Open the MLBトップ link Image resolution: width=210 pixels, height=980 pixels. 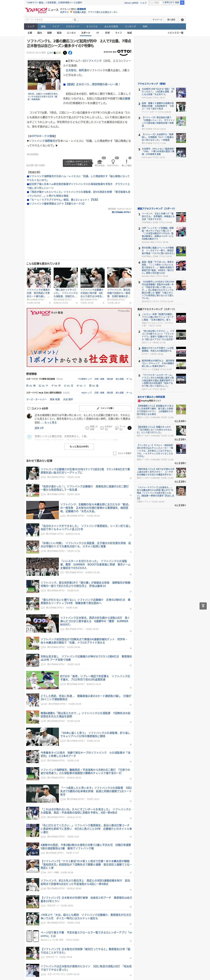click(x=87, y=393)
